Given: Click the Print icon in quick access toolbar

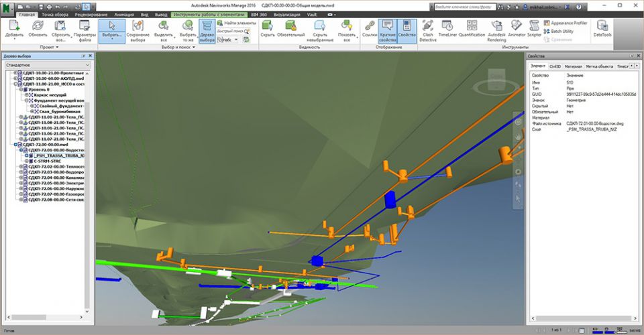Looking at the screenshot, I should point(49,7).
